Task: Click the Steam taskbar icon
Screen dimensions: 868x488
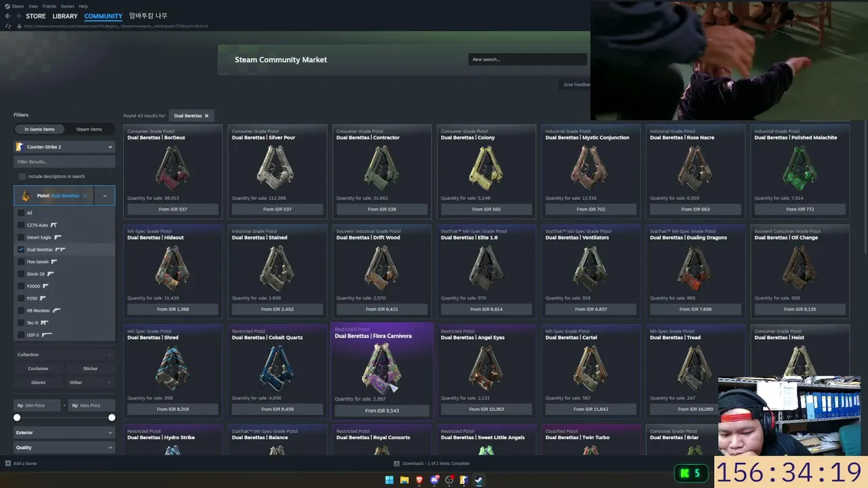Action: click(479, 480)
